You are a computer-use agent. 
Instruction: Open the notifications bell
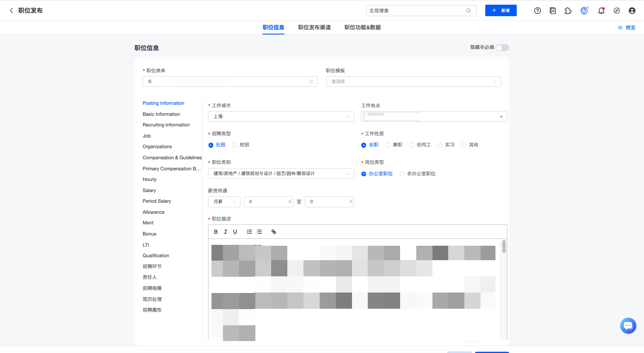coord(601,11)
